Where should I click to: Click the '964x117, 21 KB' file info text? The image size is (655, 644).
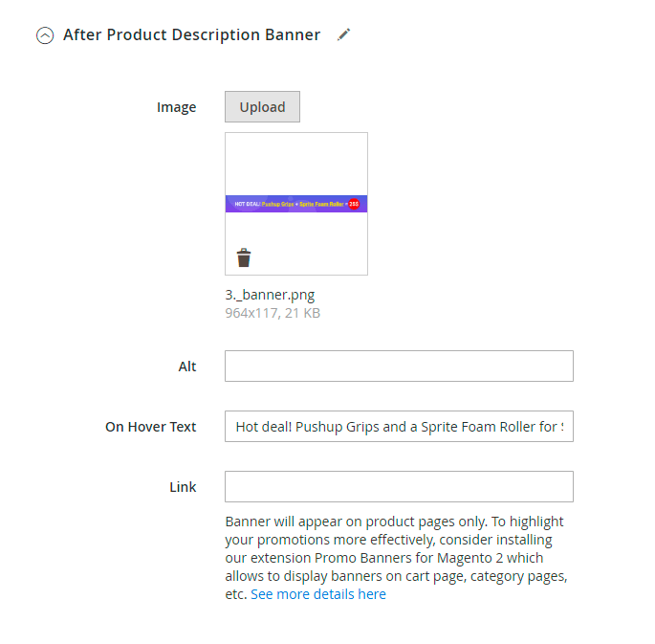click(273, 313)
